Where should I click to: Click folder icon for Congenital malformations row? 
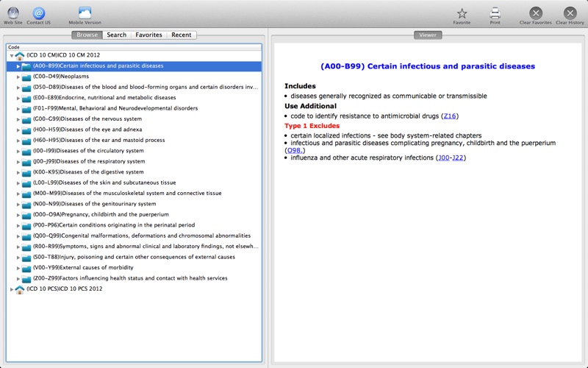tap(26, 236)
